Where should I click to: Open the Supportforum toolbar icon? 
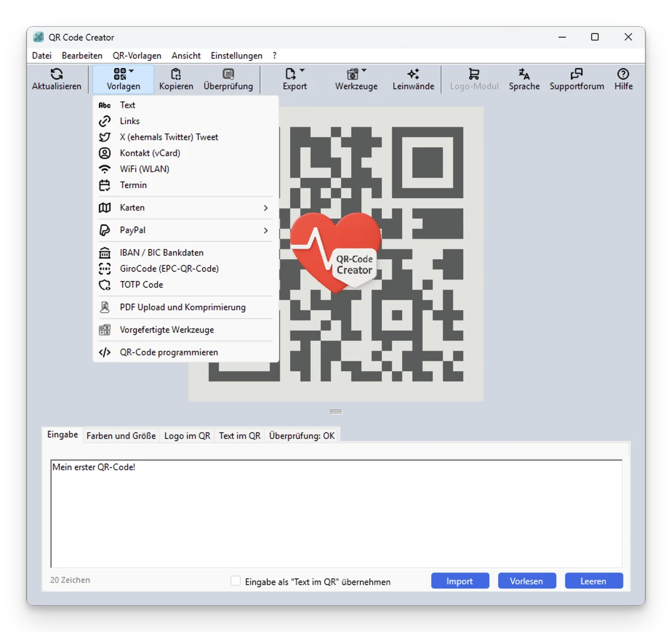(576, 74)
